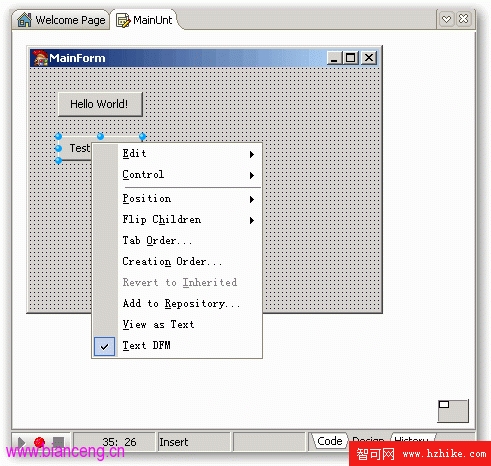The width and height of the screenshot is (491, 466).
Task: Click the macro stop square icon
Action: (x=58, y=442)
